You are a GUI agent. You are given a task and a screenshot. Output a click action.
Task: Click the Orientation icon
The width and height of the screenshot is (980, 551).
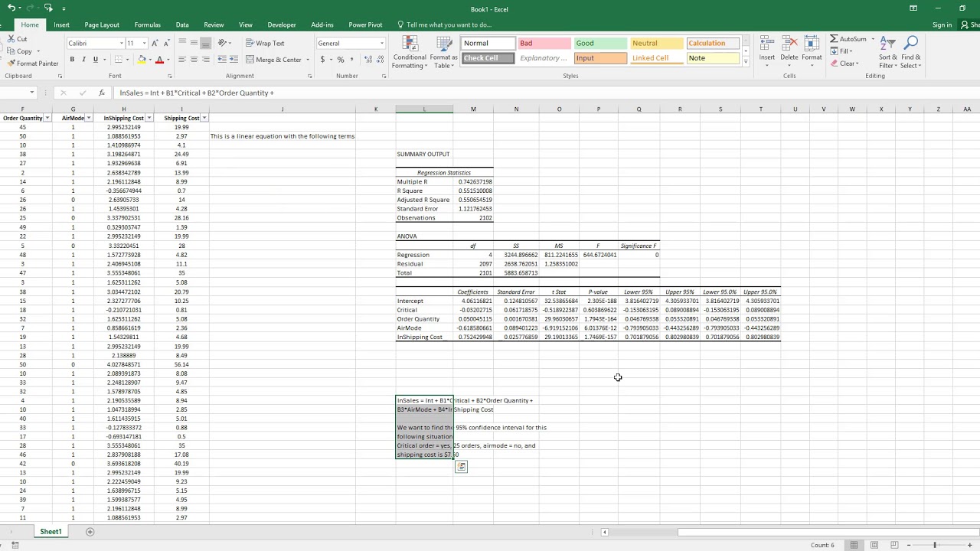pos(223,43)
